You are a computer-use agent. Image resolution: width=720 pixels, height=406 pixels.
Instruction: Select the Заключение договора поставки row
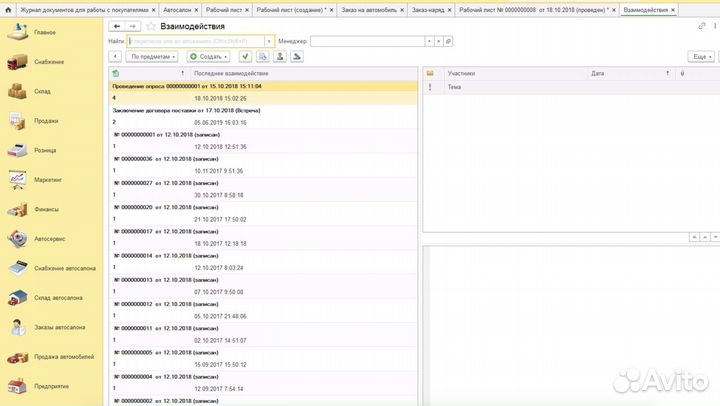187,110
